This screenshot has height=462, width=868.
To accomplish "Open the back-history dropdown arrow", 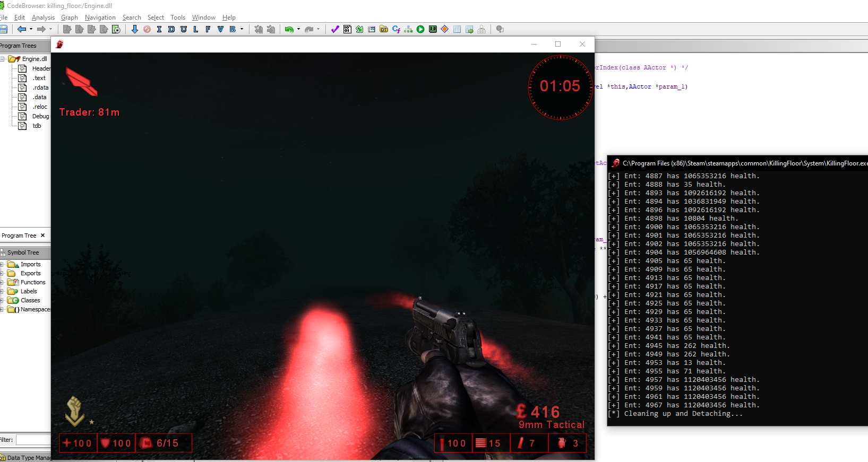I will 31,29.
